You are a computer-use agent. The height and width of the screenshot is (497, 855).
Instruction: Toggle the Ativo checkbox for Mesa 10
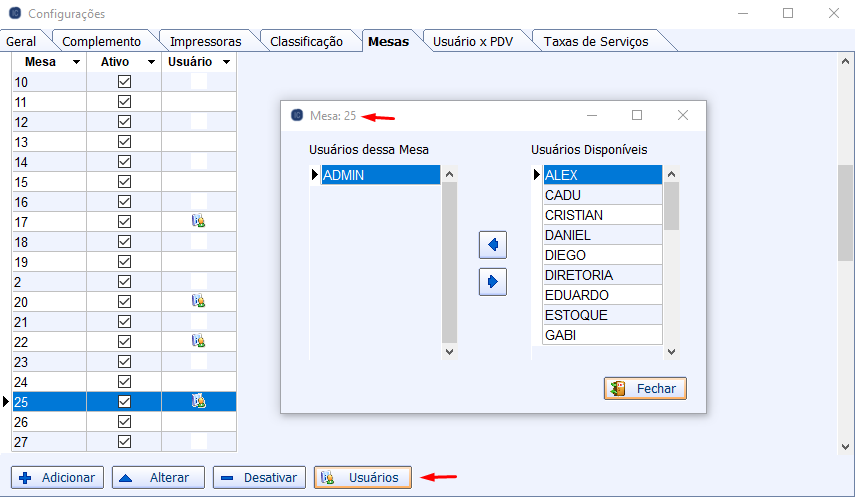click(125, 82)
